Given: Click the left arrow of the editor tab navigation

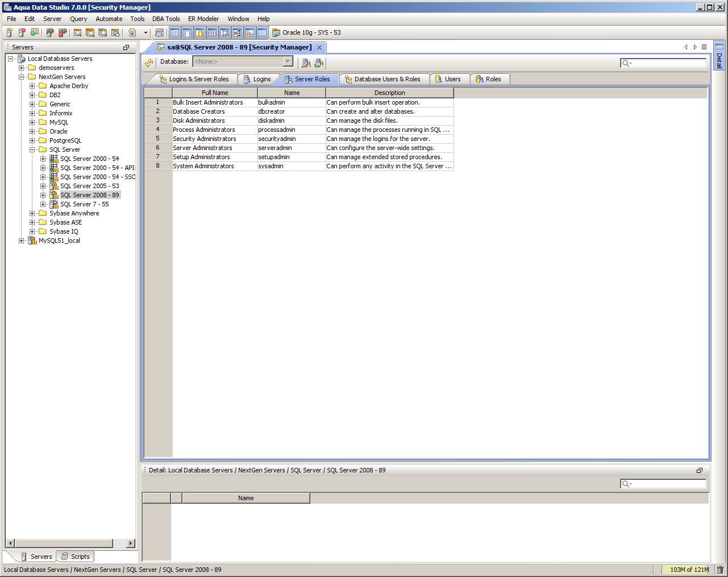Looking at the screenshot, I should click(686, 47).
